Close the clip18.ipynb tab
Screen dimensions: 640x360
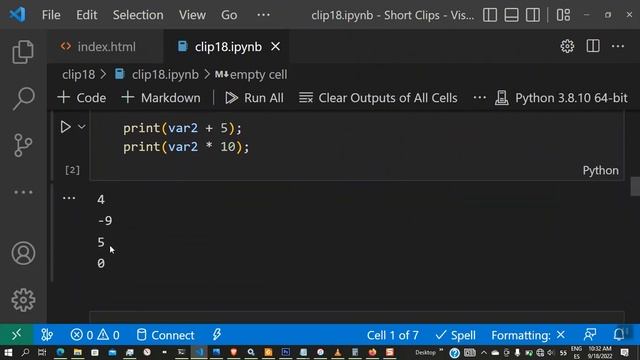tap(276, 47)
